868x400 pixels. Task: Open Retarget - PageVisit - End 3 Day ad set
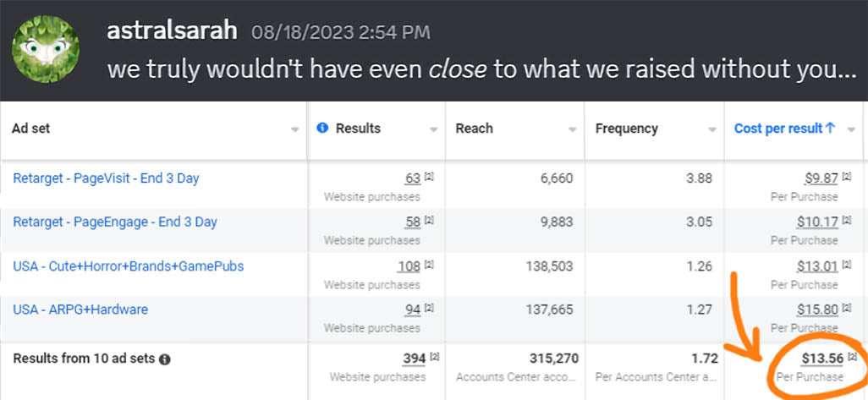(x=106, y=178)
